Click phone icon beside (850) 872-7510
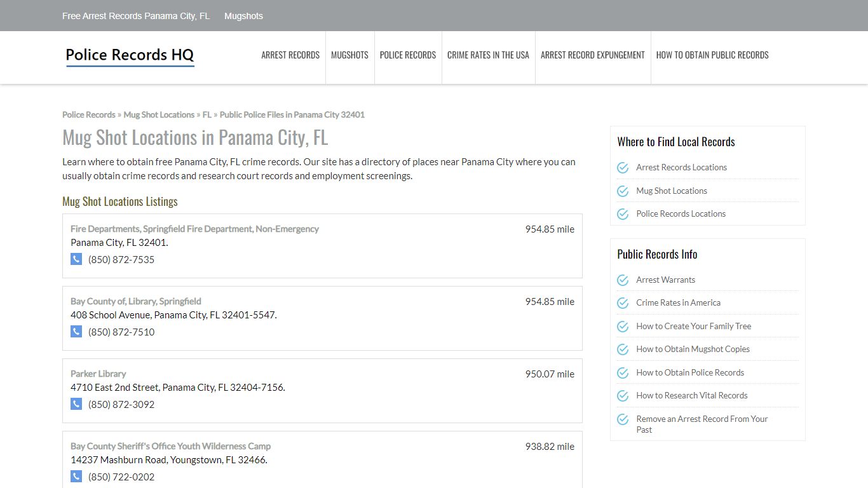The height and width of the screenshot is (488, 868). 76,332
